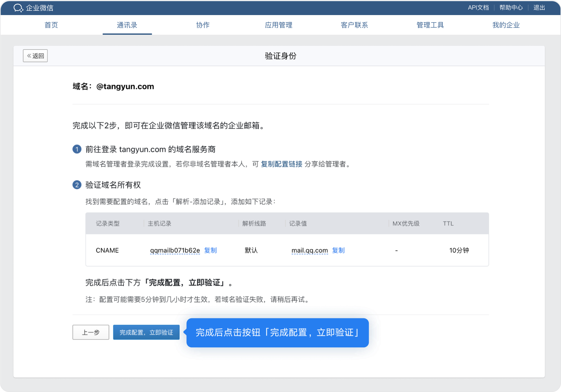561x392 pixels.
Task: Copy the mail.qq.com record value
Action: [338, 250]
